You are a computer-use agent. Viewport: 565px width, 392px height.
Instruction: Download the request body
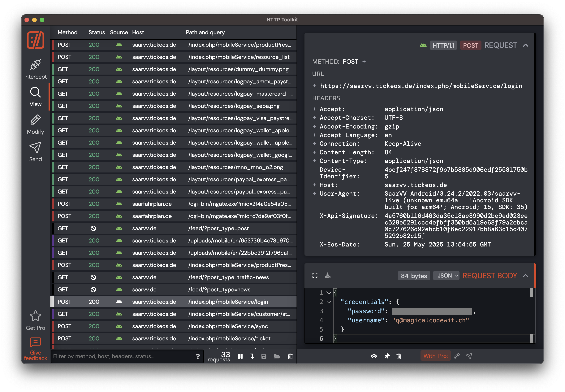(328, 275)
